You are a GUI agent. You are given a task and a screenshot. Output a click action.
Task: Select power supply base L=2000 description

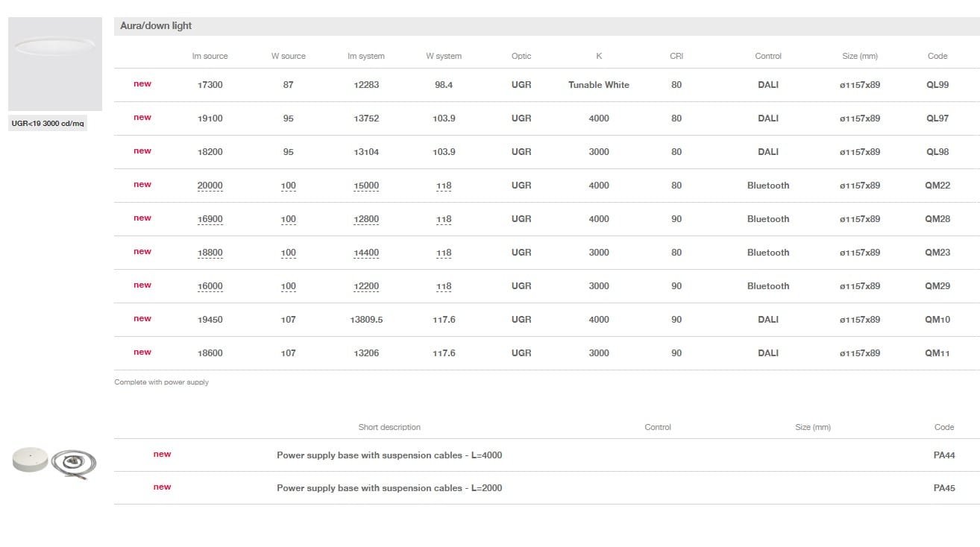(x=389, y=488)
